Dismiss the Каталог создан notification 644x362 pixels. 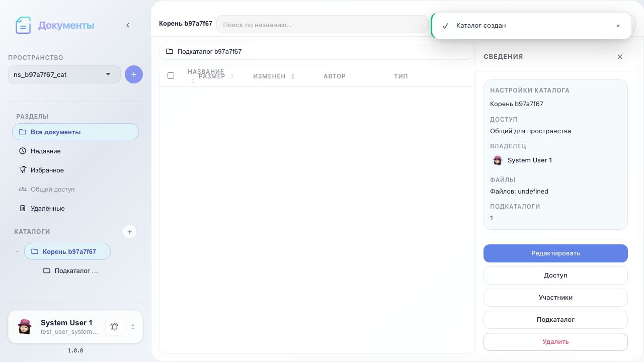pos(618,26)
